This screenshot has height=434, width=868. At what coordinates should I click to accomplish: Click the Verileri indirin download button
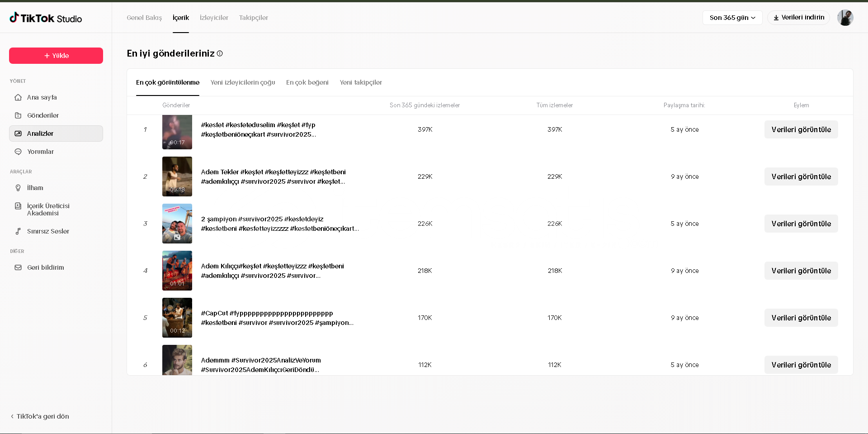coord(798,18)
